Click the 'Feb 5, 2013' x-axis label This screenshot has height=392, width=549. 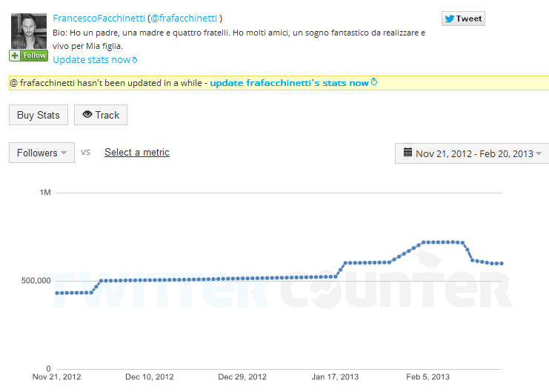click(x=427, y=377)
